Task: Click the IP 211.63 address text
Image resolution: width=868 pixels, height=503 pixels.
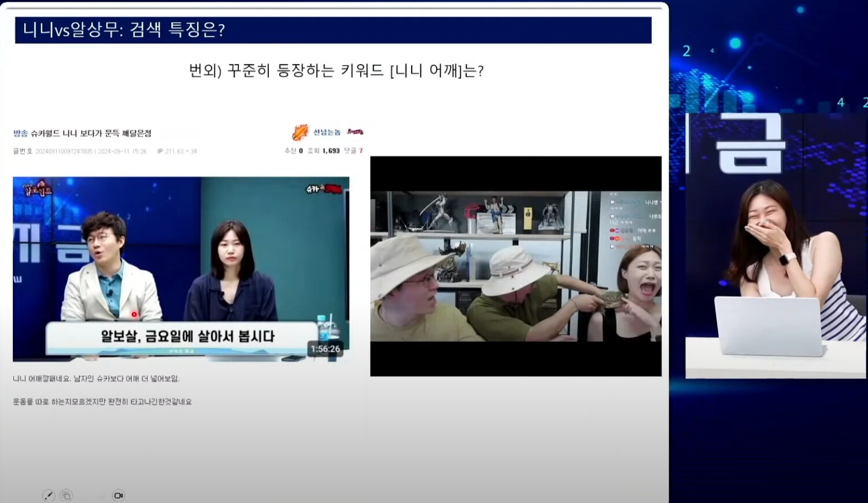Action: click(177, 151)
